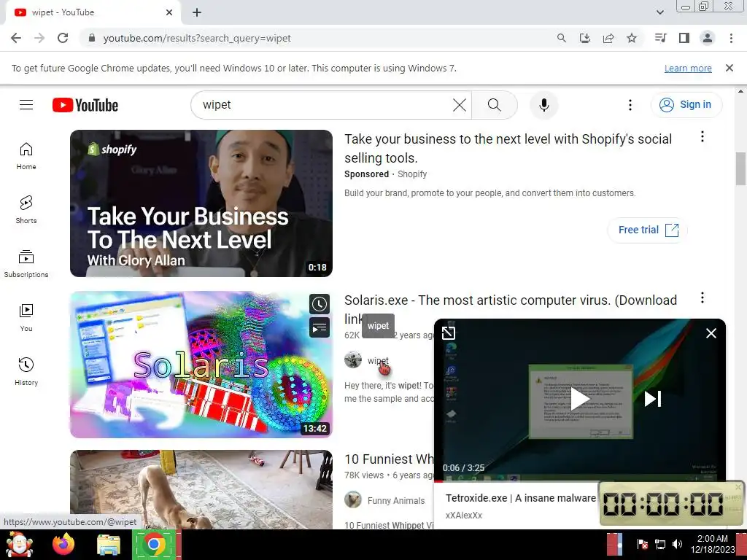Open the Santa start button
Viewport: 747px width, 560px height.
point(19,544)
